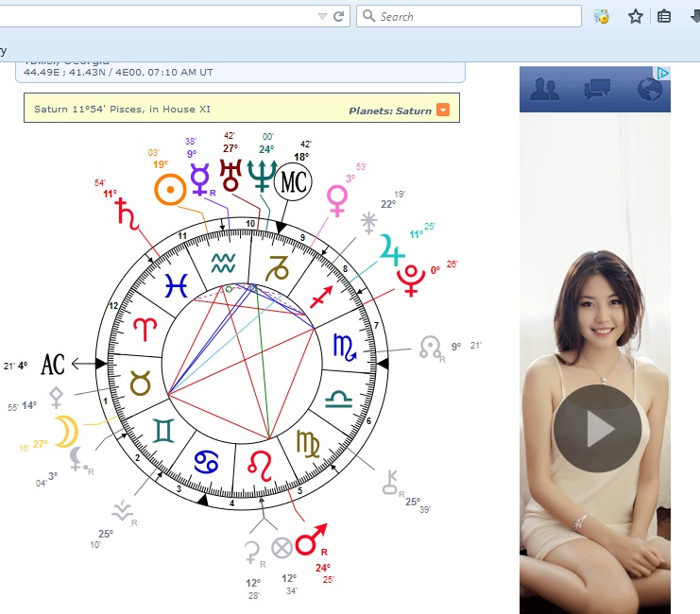Select the red Mars retrograde glyph
Screen dimensions: 700x614
pyautogui.click(x=311, y=539)
